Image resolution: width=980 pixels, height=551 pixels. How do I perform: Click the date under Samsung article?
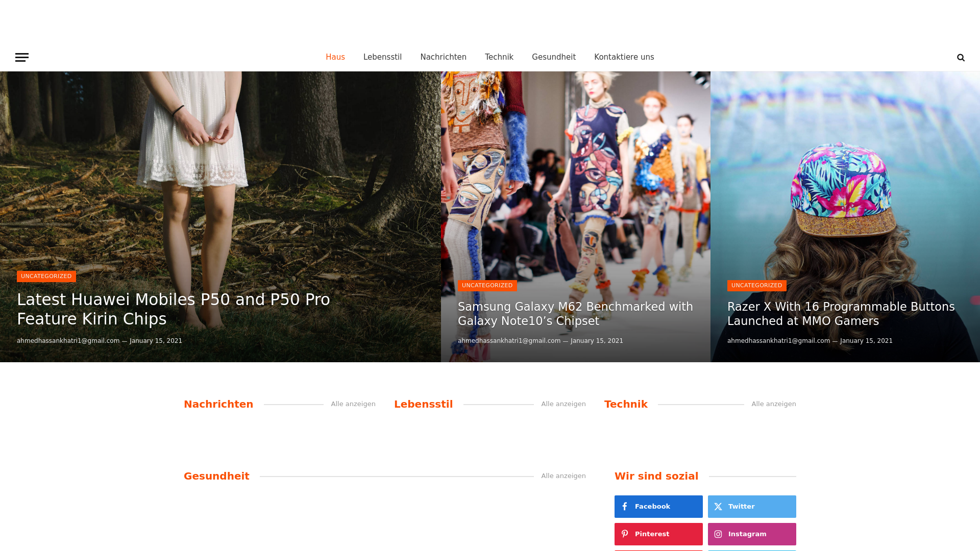pos(597,341)
